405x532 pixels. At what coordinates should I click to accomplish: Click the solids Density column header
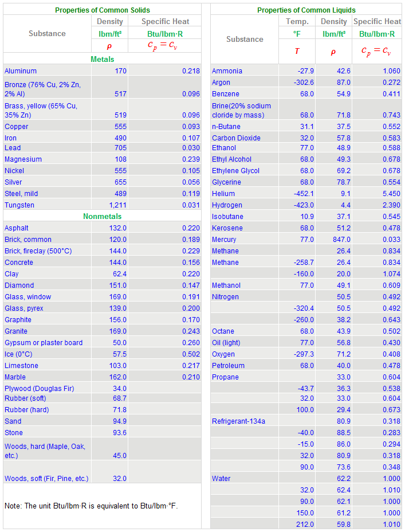coord(110,21)
